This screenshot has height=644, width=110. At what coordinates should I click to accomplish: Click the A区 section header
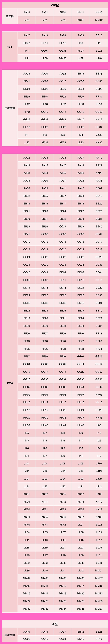pyautogui.click(x=55, y=624)
